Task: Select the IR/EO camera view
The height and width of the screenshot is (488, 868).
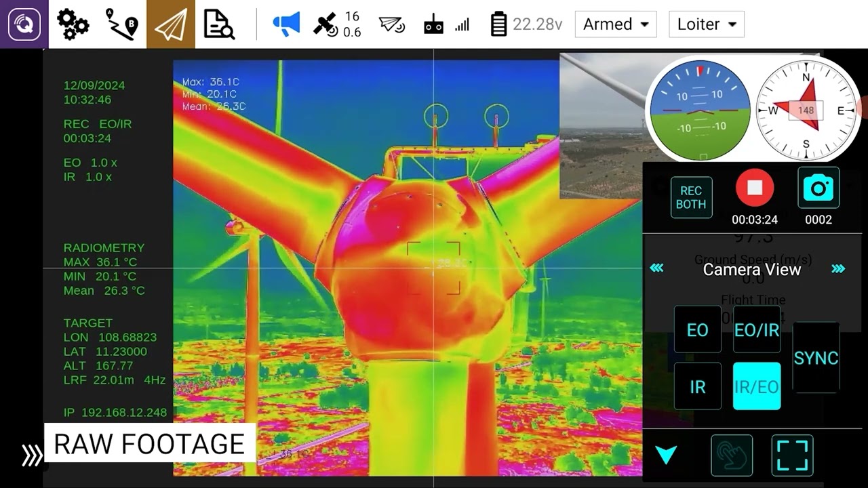Action: (757, 386)
